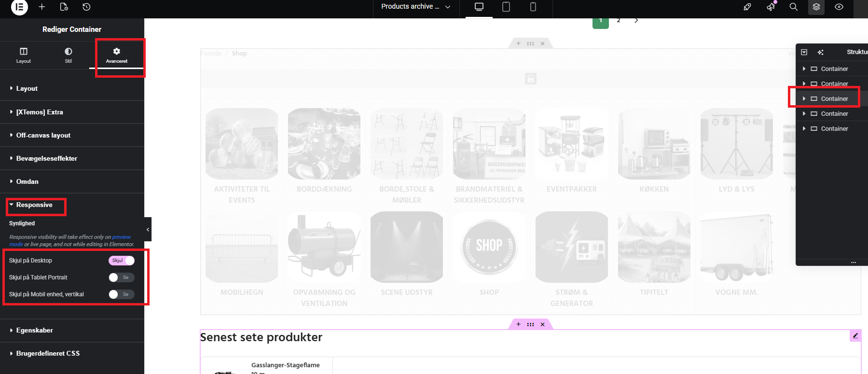Expand the [XTemos] Extra section

[x=72, y=112]
